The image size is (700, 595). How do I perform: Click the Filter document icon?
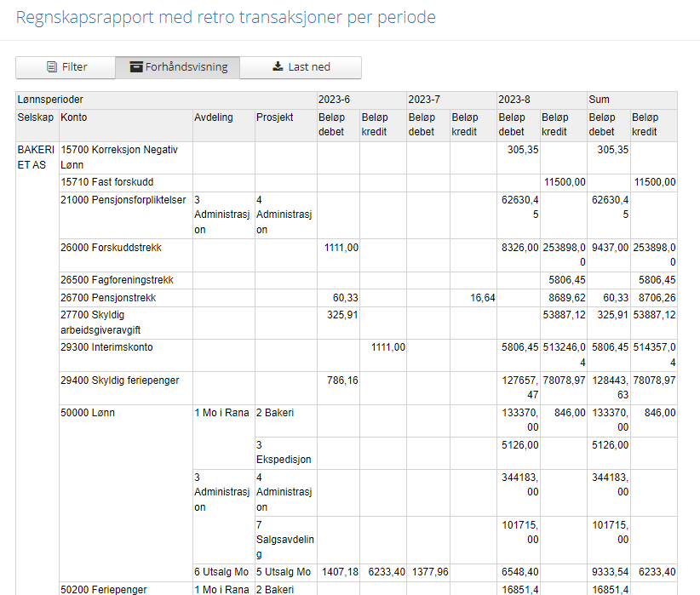(x=52, y=67)
